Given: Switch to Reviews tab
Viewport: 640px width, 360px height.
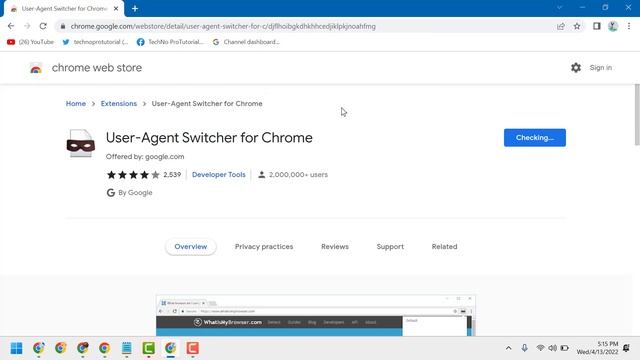Looking at the screenshot, I should pyautogui.click(x=335, y=247).
